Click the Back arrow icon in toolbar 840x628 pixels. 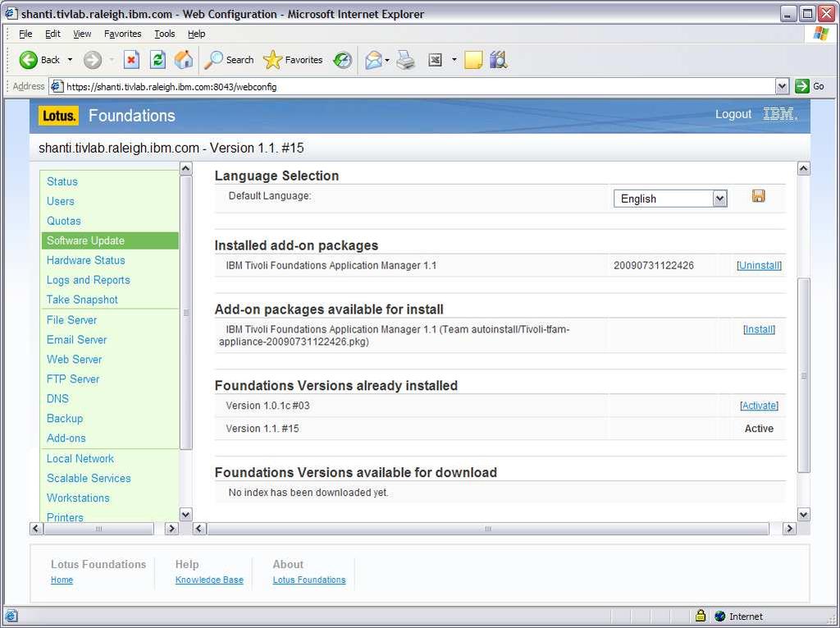[x=28, y=60]
